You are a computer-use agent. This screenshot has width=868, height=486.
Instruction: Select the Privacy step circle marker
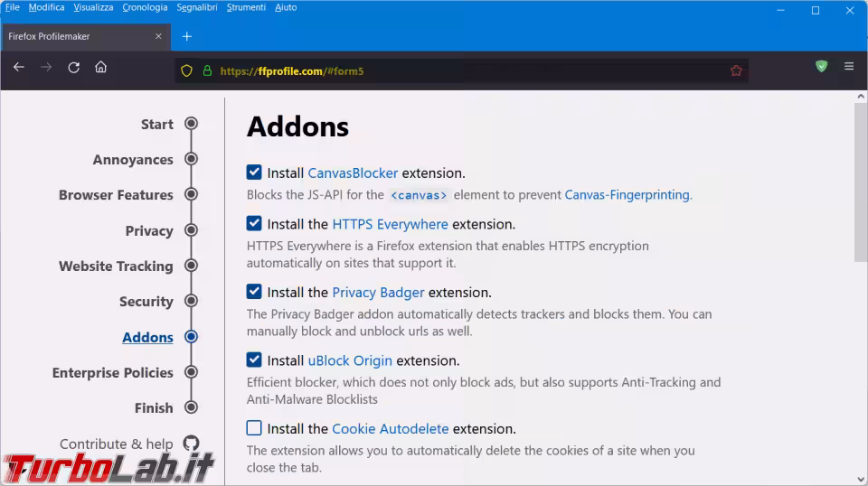(x=191, y=230)
